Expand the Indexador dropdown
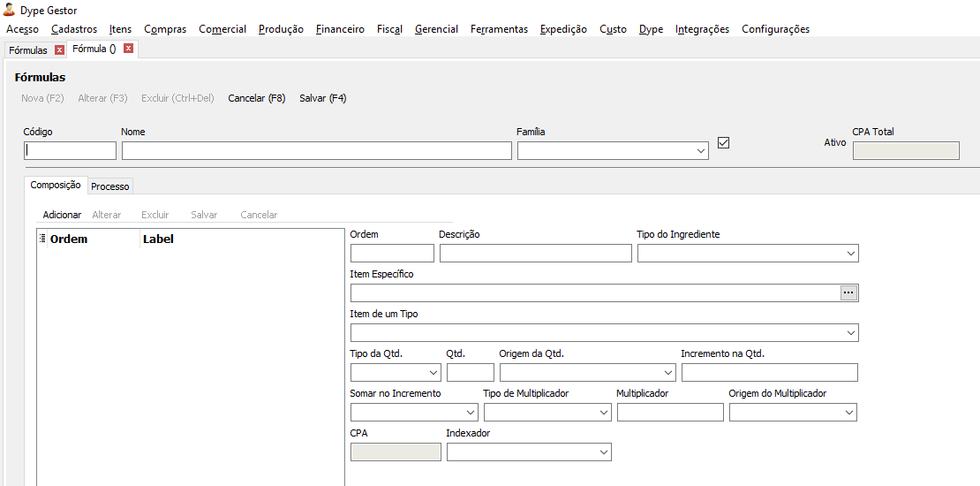The image size is (980, 486). click(603, 452)
